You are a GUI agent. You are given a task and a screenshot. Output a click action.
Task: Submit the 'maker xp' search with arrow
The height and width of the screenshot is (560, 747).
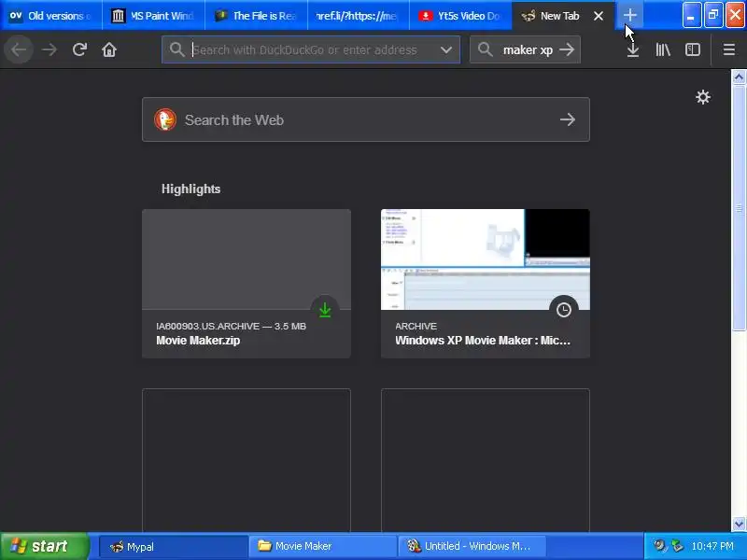pos(567,49)
